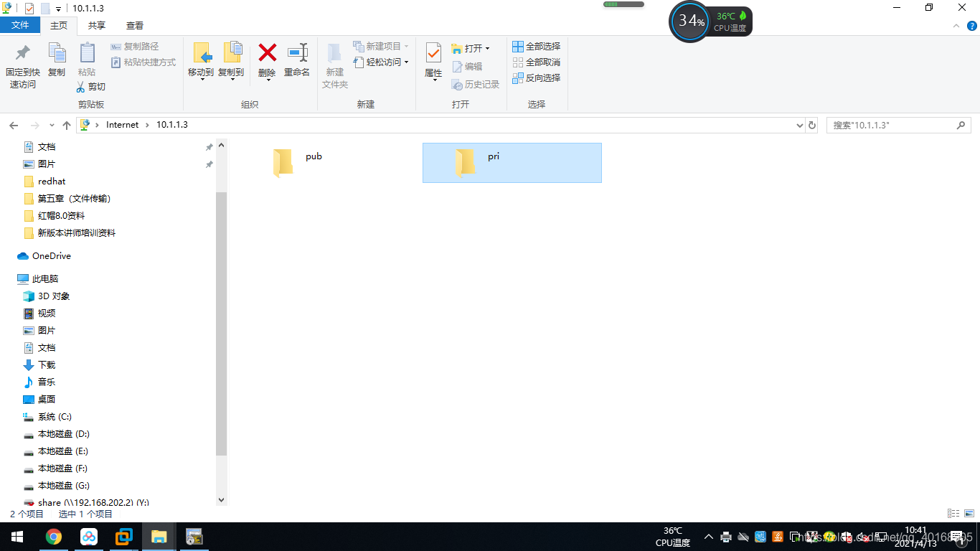Pin selection with 固定到快速访问 button
This screenshot has width=980, height=551.
pos(22,66)
